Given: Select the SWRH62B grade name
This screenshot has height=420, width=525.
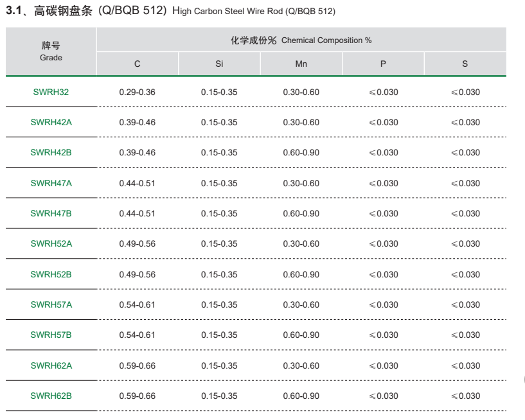Looking at the screenshot, I should [51, 396].
